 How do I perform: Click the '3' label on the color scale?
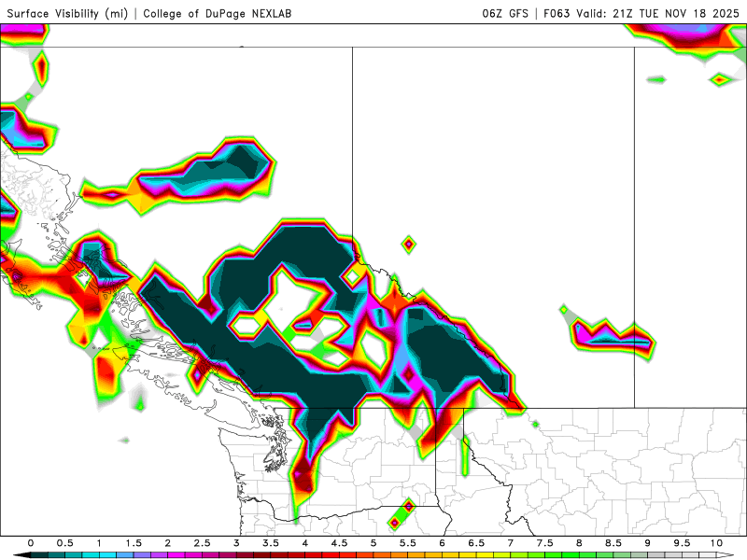pos(236,543)
